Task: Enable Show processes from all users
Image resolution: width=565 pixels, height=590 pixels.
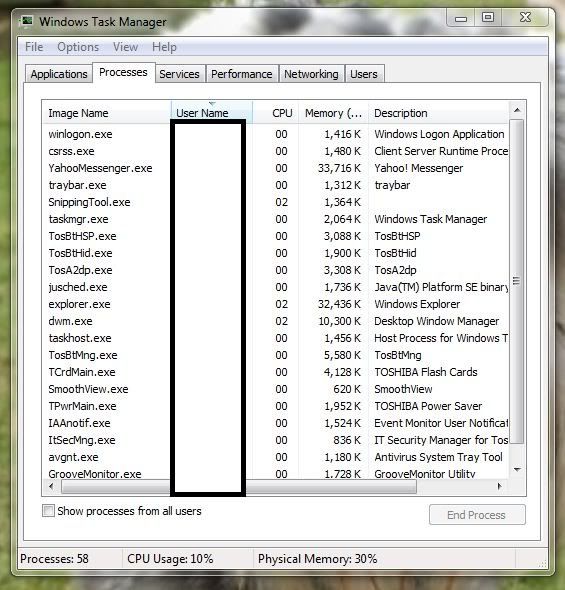Action: (x=48, y=511)
